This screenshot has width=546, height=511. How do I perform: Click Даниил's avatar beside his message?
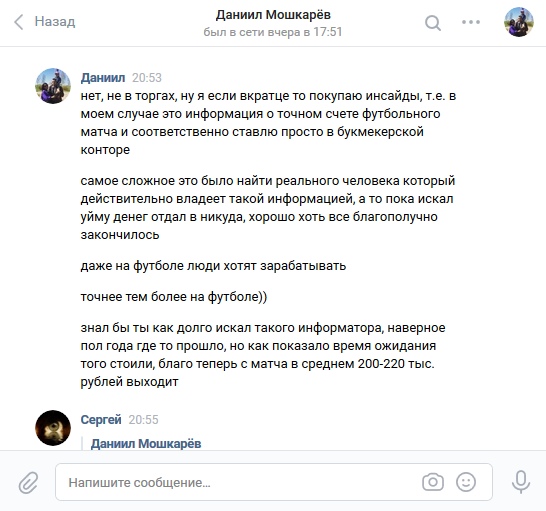[53, 86]
